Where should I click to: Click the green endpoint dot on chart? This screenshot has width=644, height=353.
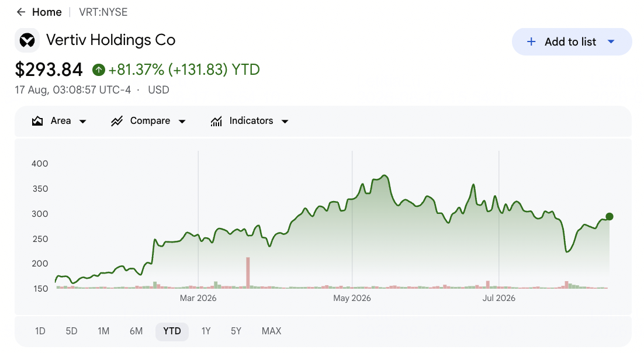pos(610,217)
